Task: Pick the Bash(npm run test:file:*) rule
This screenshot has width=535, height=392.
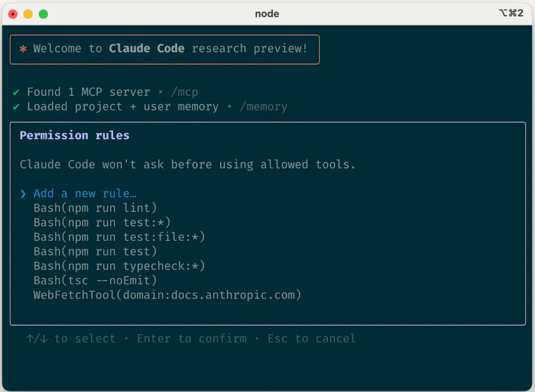Action: [119, 237]
